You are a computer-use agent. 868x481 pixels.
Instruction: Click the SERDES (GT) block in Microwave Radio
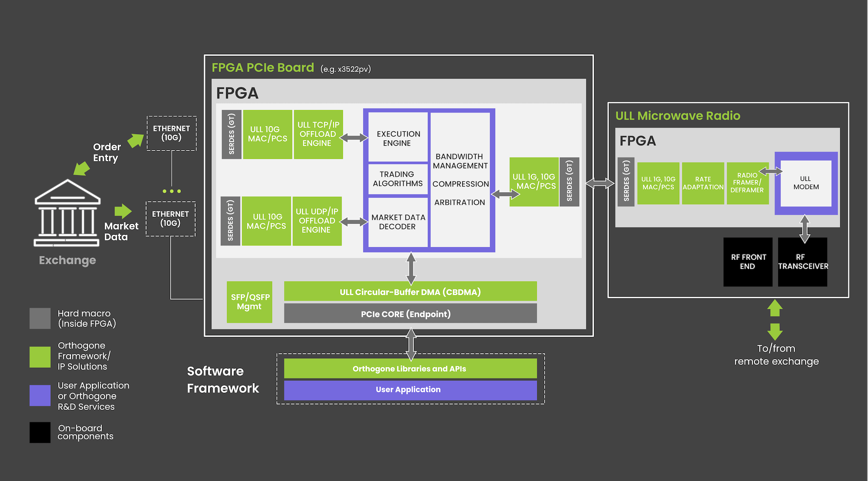point(626,182)
